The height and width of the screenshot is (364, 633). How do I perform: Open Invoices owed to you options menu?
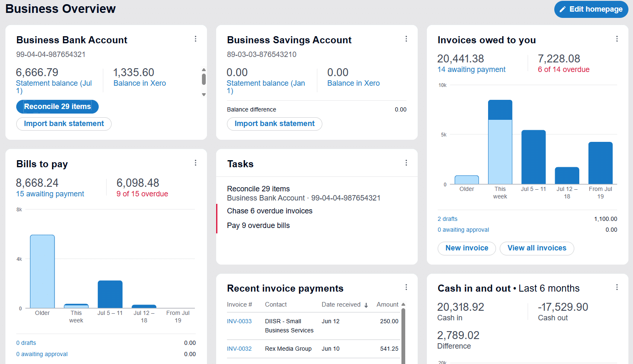click(x=617, y=39)
